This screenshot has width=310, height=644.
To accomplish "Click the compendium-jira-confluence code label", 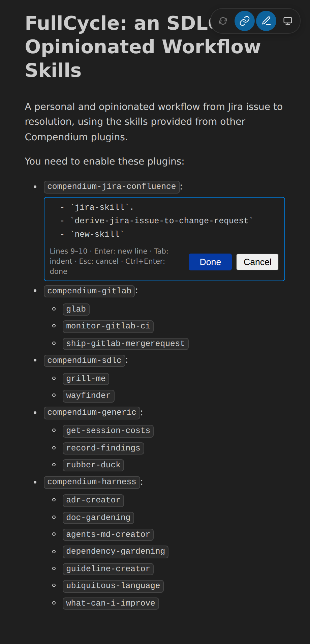I will (112, 186).
